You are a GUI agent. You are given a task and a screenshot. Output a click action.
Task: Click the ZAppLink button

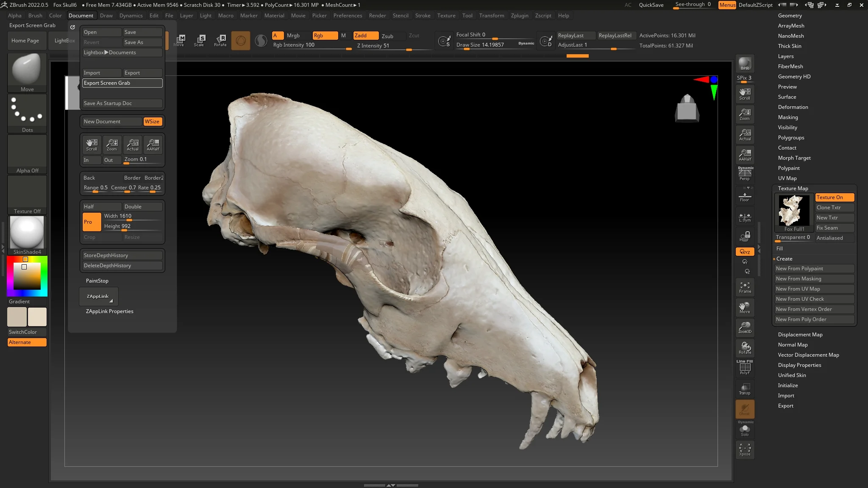pos(98,296)
